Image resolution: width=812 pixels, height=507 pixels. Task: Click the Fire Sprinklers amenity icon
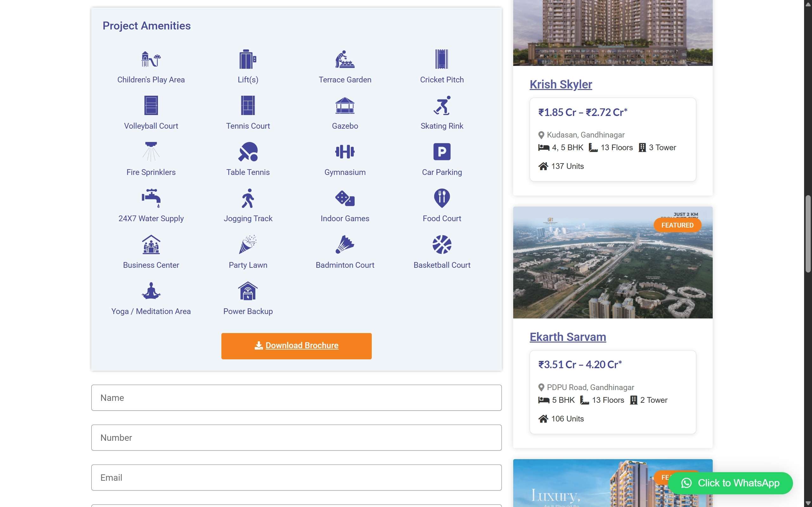(151, 151)
